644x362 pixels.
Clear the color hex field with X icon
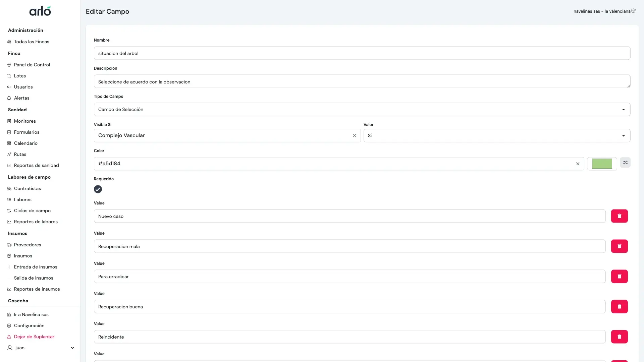tap(578, 164)
